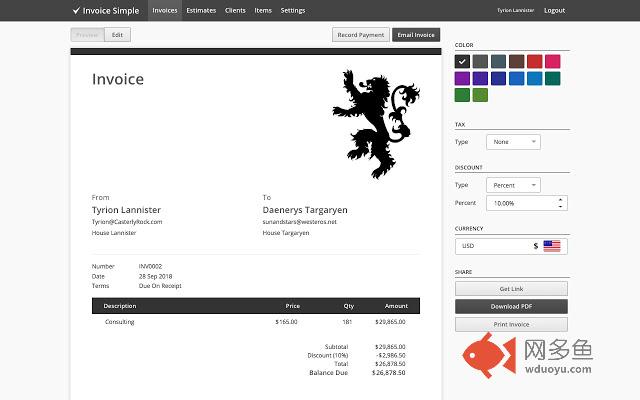Go to the Clients tab
Screen dimensions: 640x400
(236, 10)
